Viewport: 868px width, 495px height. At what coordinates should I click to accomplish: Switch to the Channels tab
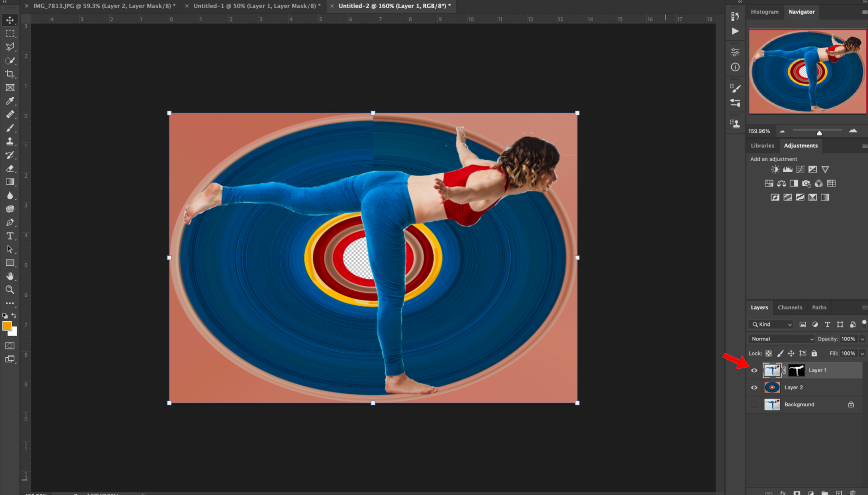790,307
